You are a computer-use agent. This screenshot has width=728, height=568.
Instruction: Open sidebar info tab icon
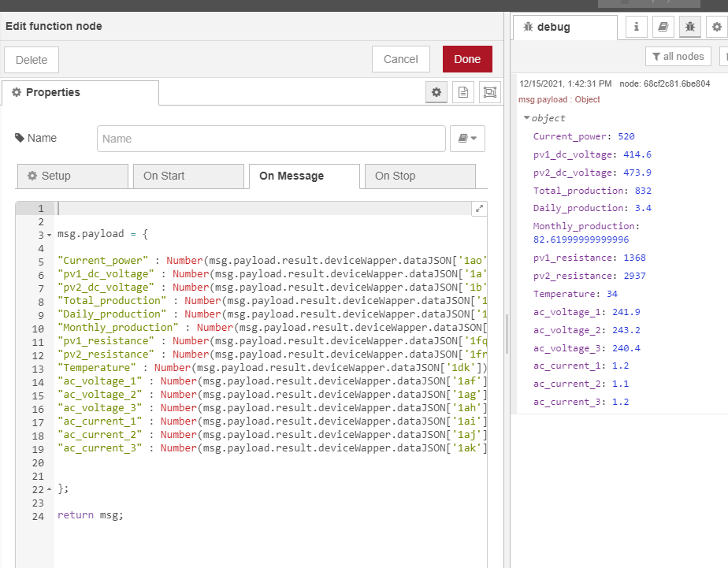[637, 27]
